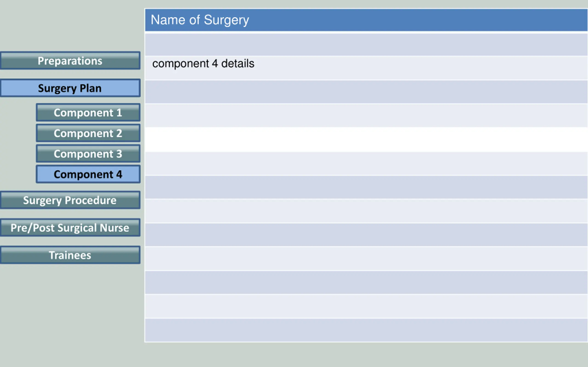Click the empty row above component 4 details
The height and width of the screenshot is (367, 588).
[366, 44]
